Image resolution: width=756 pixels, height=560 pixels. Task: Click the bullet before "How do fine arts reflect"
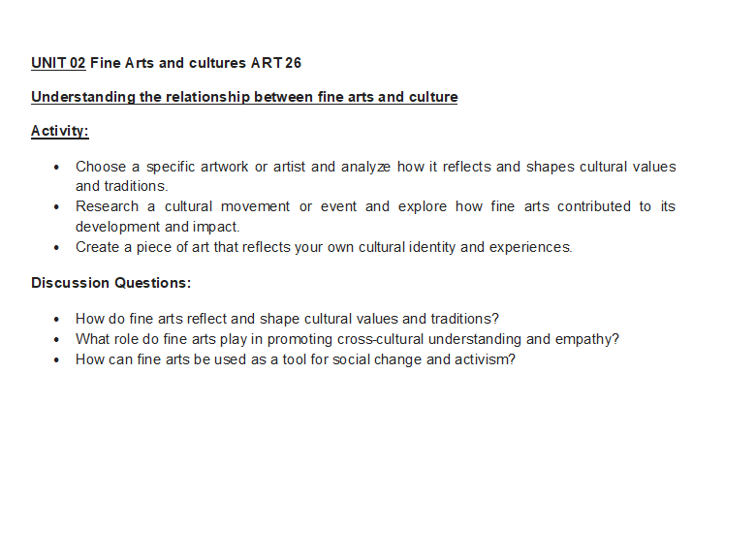[x=57, y=319]
